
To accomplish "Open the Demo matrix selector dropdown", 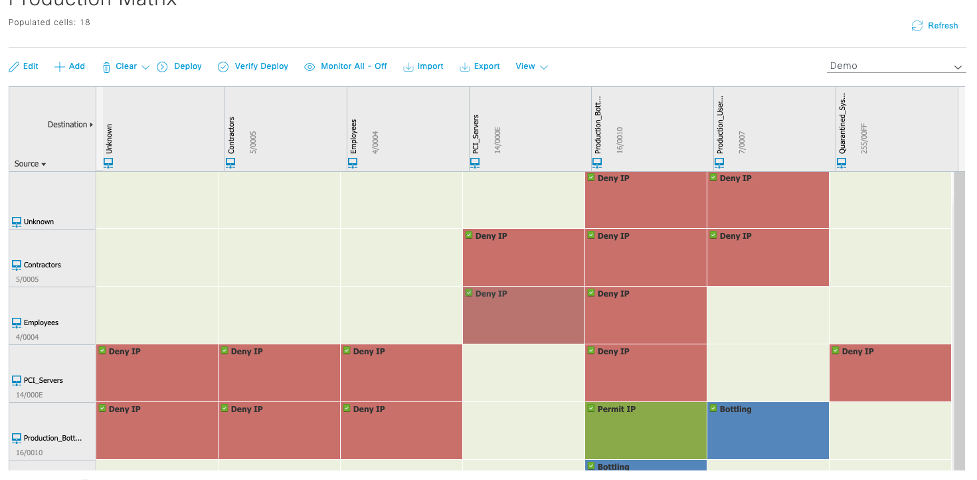I will 896,66.
